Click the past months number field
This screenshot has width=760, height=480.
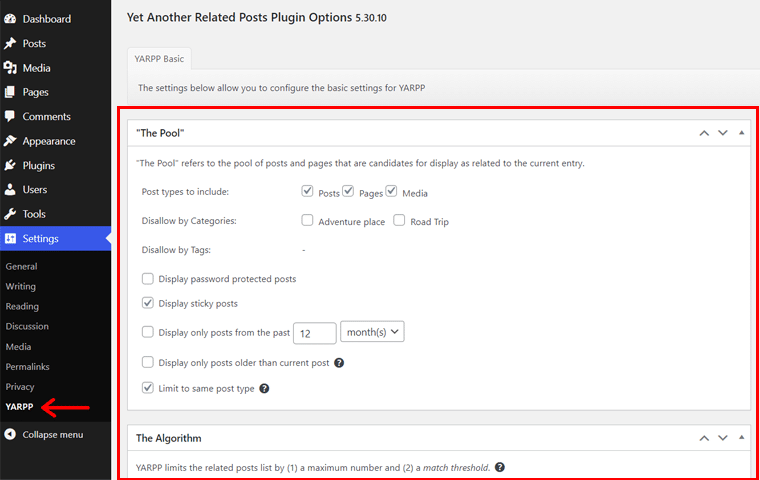click(315, 332)
